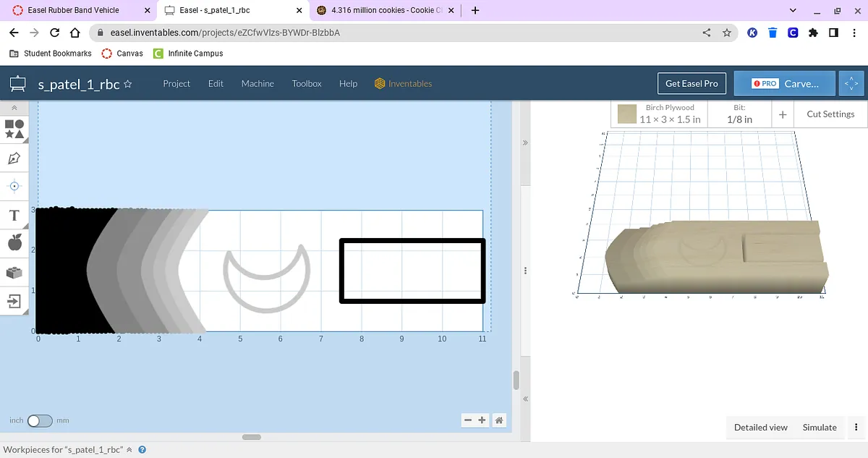The height and width of the screenshot is (458, 868).
Task: Open the Apps brick icon
Action: (14, 272)
